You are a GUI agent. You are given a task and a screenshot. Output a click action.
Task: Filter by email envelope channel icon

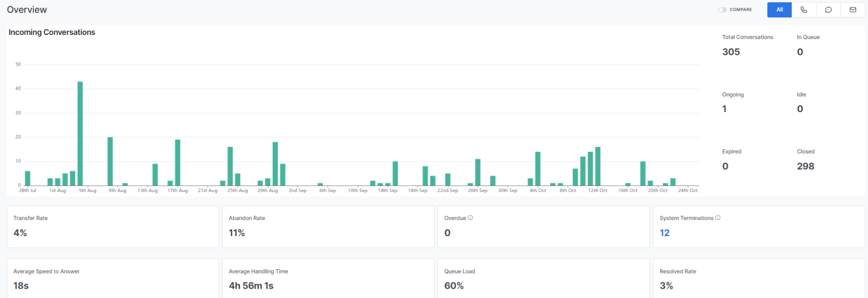(x=853, y=10)
